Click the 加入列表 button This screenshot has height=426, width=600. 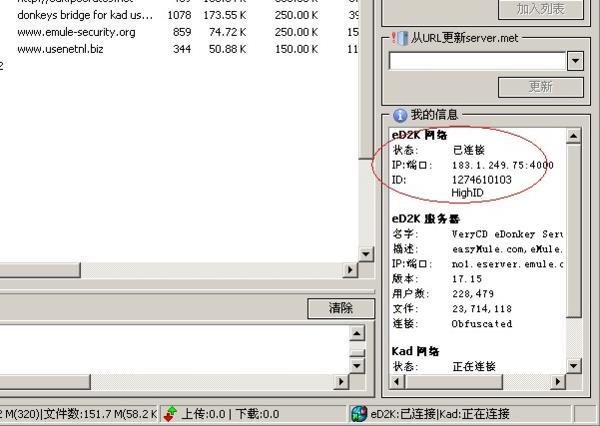pyautogui.click(x=541, y=9)
